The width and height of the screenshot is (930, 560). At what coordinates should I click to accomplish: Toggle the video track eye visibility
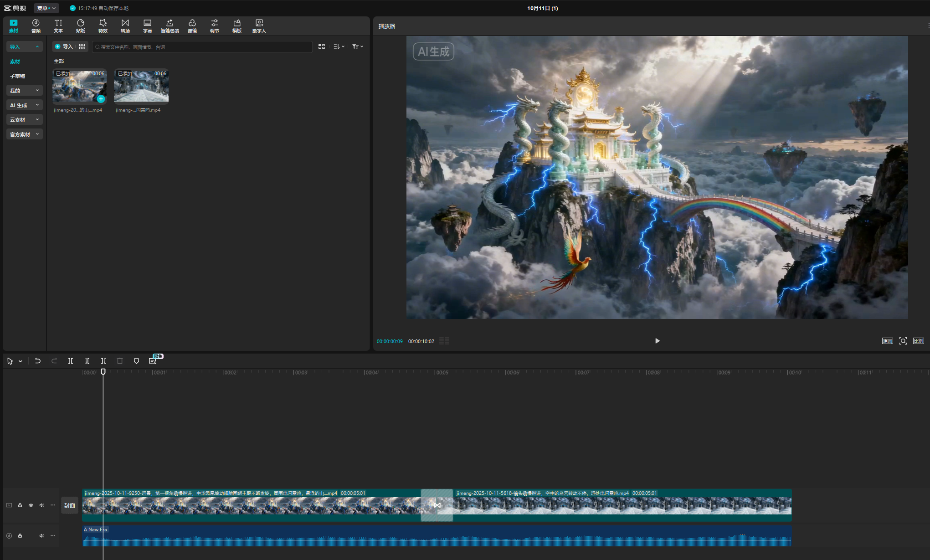tap(31, 505)
